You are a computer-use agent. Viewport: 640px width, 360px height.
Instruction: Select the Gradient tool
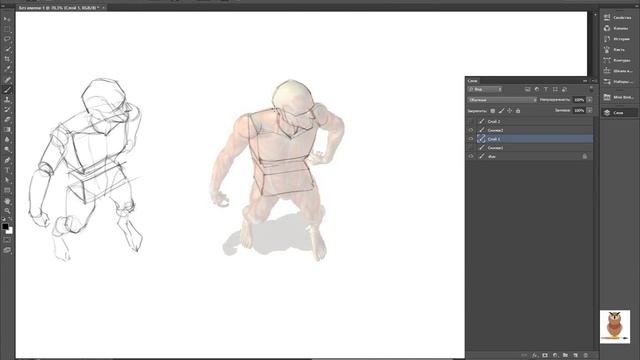(x=7, y=129)
